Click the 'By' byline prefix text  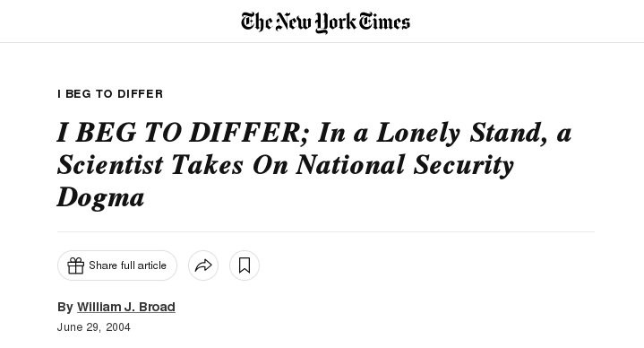pyautogui.click(x=64, y=307)
